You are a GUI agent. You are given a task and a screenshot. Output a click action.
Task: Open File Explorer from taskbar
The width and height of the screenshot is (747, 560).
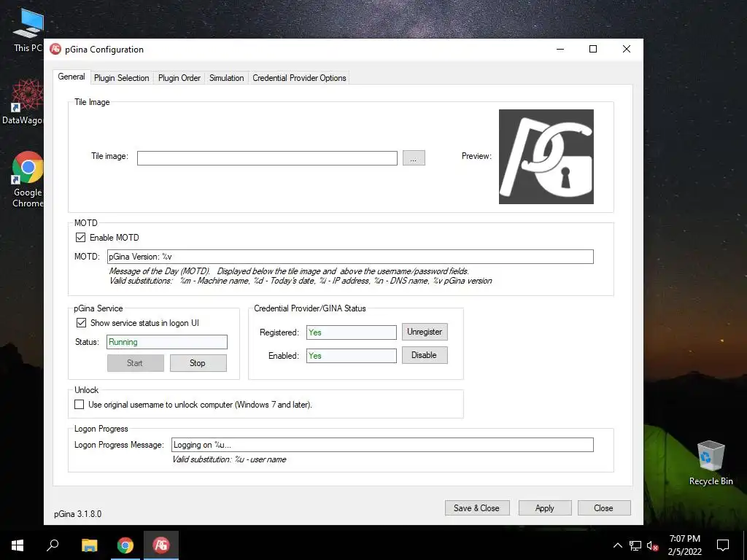tap(89, 545)
